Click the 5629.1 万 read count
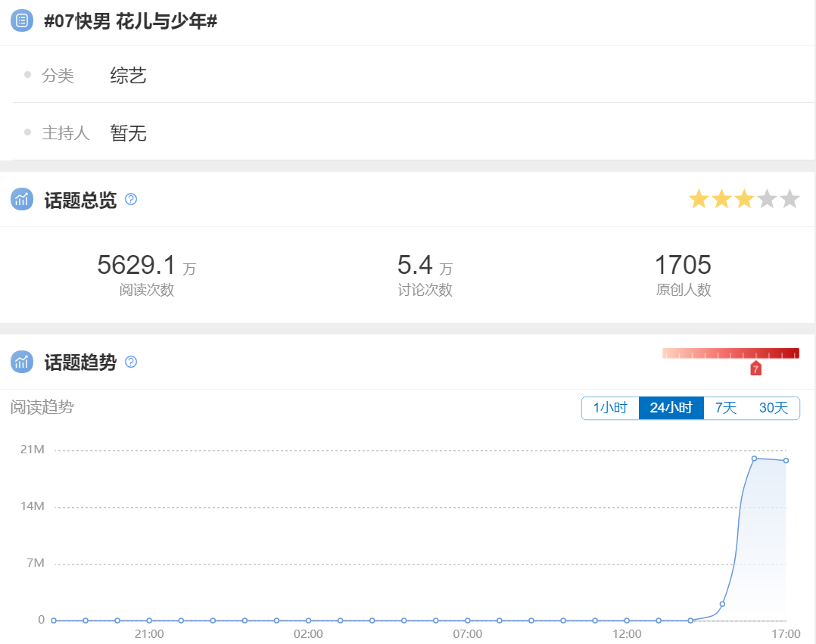This screenshot has width=816, height=644. coord(147,265)
